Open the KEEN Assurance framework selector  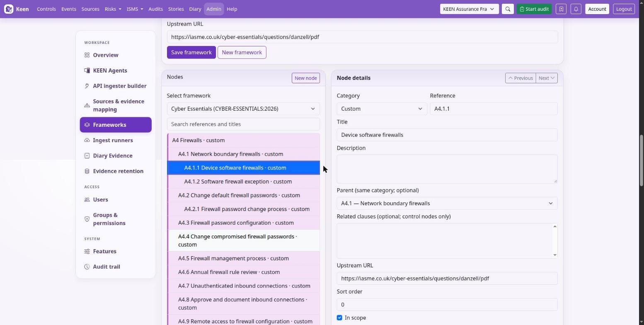coord(469,9)
